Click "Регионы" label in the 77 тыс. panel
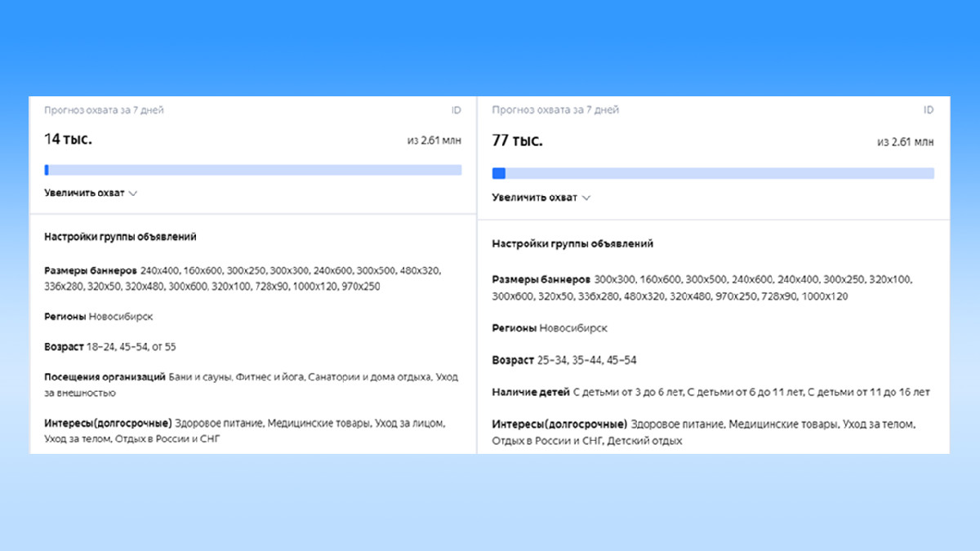Viewport: 980px width, 551px height. [514, 328]
